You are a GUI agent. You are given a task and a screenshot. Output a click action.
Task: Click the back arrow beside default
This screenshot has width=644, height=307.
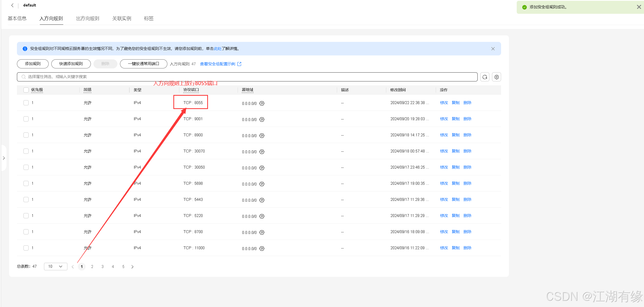click(12, 5)
